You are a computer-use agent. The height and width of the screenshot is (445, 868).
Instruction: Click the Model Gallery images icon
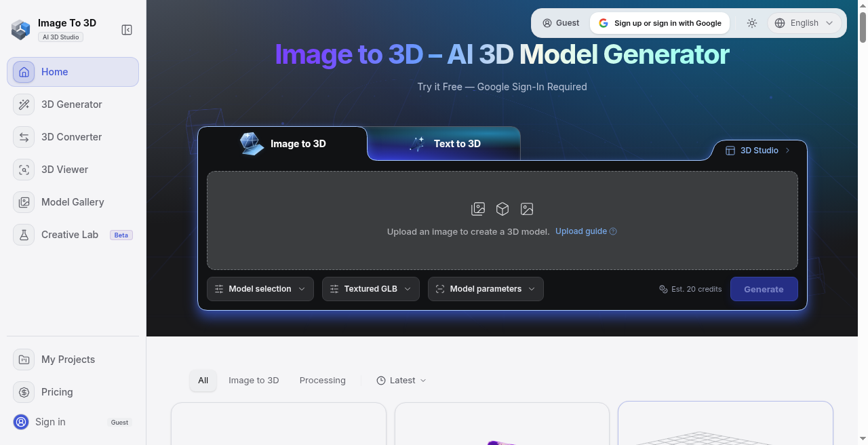click(x=24, y=202)
